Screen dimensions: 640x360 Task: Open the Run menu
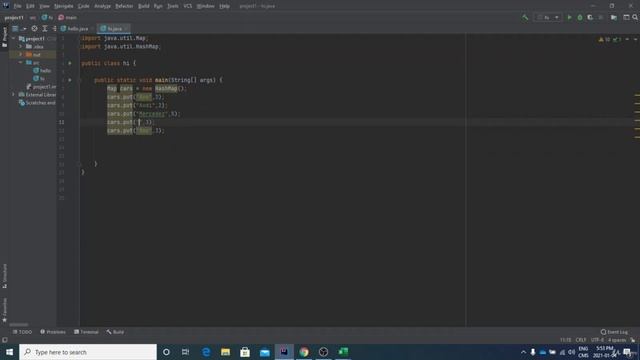pos(158,6)
